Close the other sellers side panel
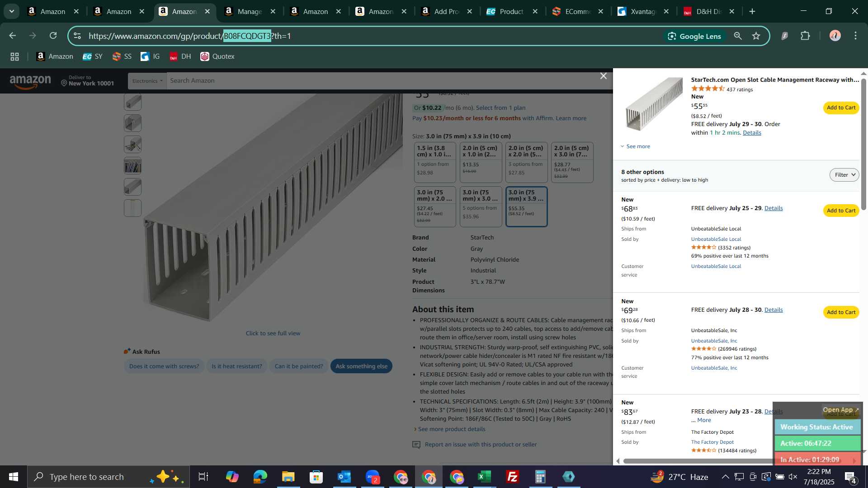Viewport: 868px width, 488px height. [x=603, y=76]
